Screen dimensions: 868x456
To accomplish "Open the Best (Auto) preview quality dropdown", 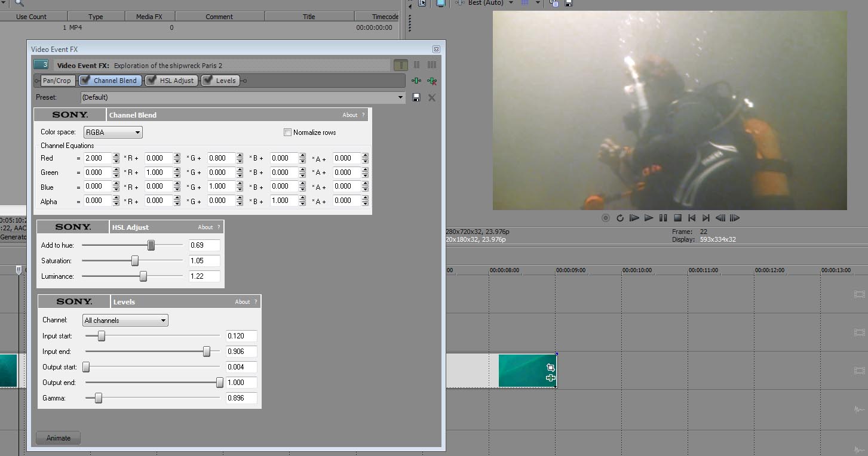I will pos(511,3).
